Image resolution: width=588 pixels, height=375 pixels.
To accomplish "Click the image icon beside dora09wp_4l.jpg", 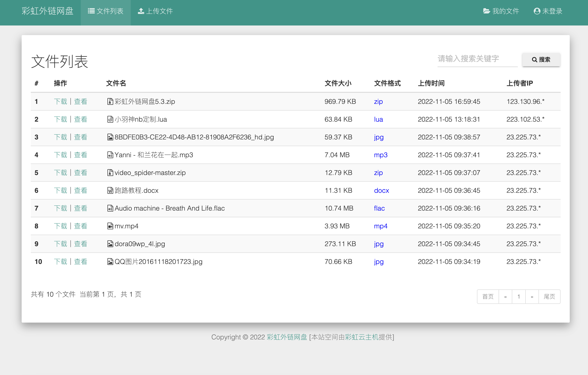I will pyautogui.click(x=110, y=244).
